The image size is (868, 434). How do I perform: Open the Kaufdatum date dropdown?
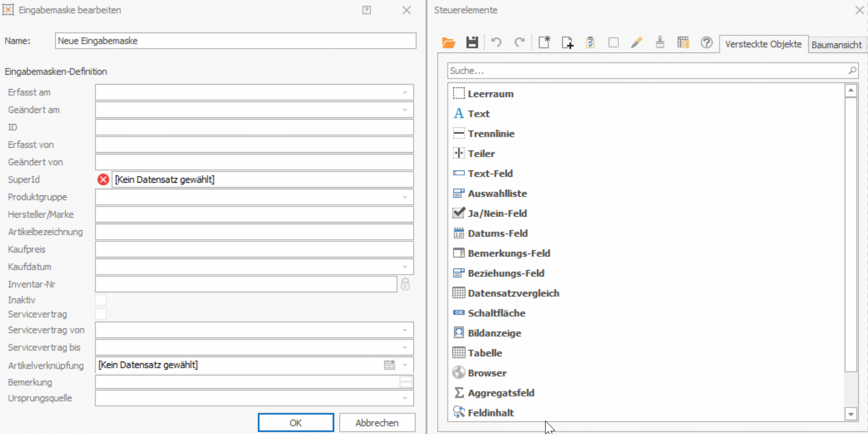coord(405,267)
